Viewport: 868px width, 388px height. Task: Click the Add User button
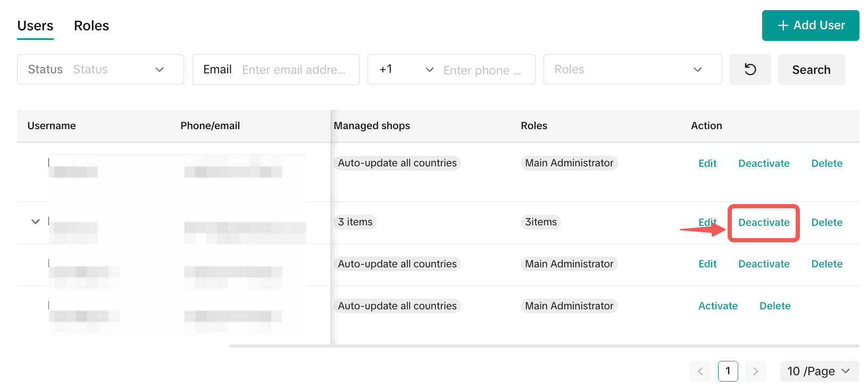810,26
